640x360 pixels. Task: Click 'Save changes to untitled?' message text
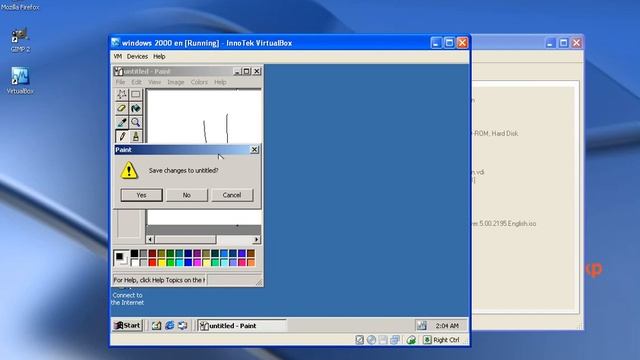click(x=183, y=171)
